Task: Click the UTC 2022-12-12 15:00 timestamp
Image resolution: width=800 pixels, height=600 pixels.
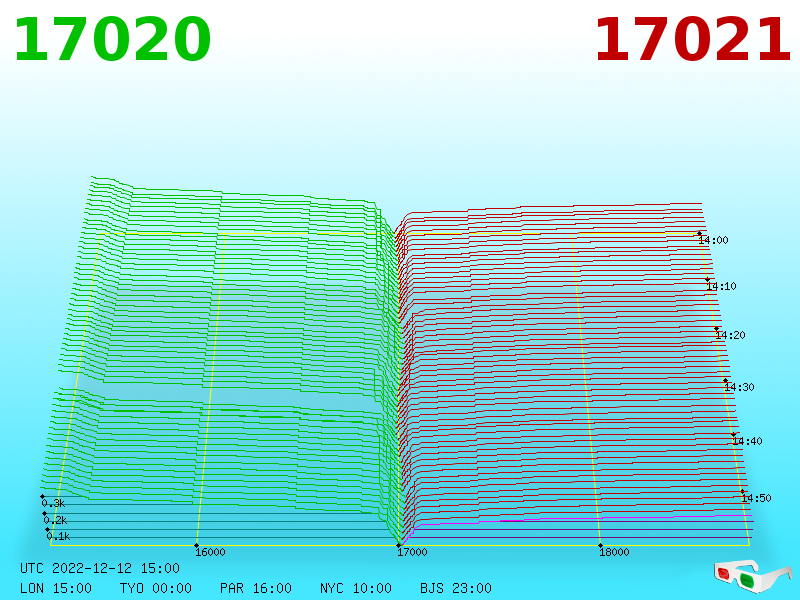Action: tap(100, 568)
